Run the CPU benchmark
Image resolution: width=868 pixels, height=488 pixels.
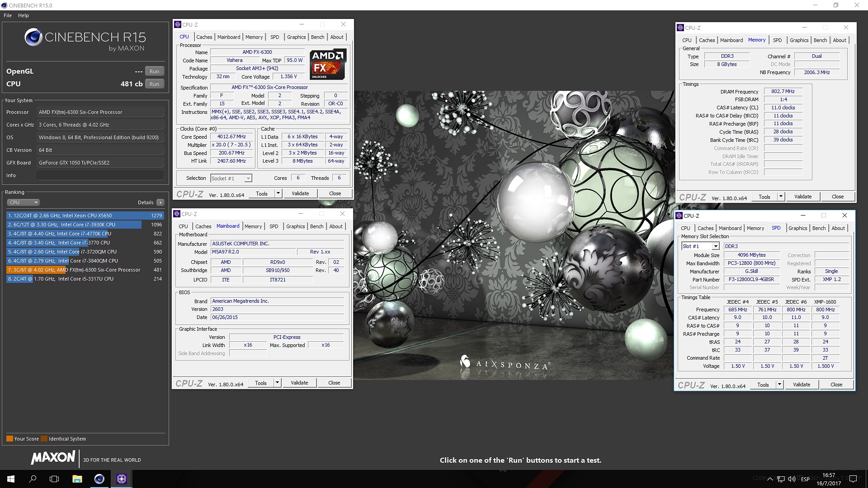pos(154,84)
